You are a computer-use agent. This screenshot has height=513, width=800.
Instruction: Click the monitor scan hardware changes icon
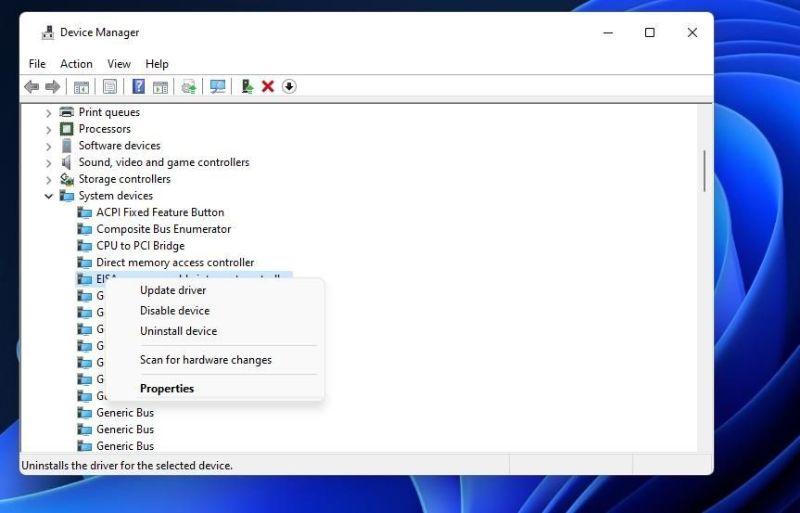217,87
